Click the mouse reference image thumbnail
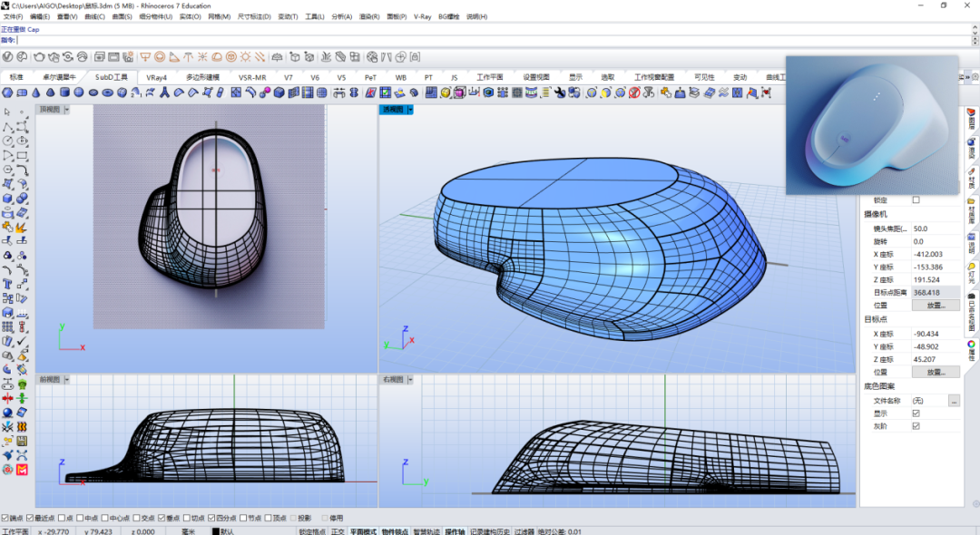980x535 pixels. (872, 125)
